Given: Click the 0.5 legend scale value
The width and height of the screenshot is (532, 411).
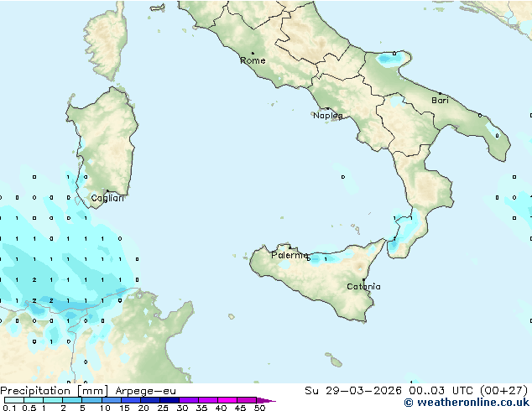Looking at the screenshot, I should coord(29,408).
